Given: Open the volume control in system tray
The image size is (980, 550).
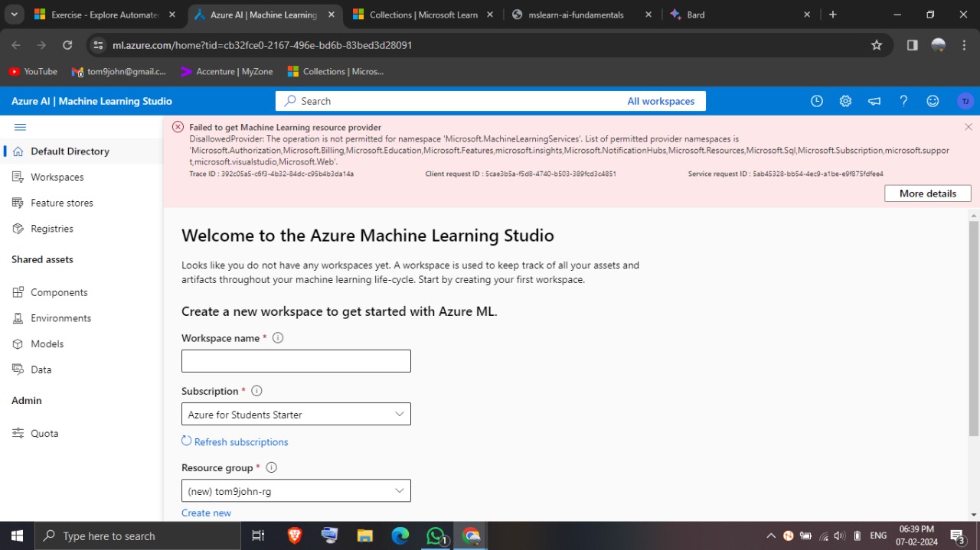Looking at the screenshot, I should [839, 536].
